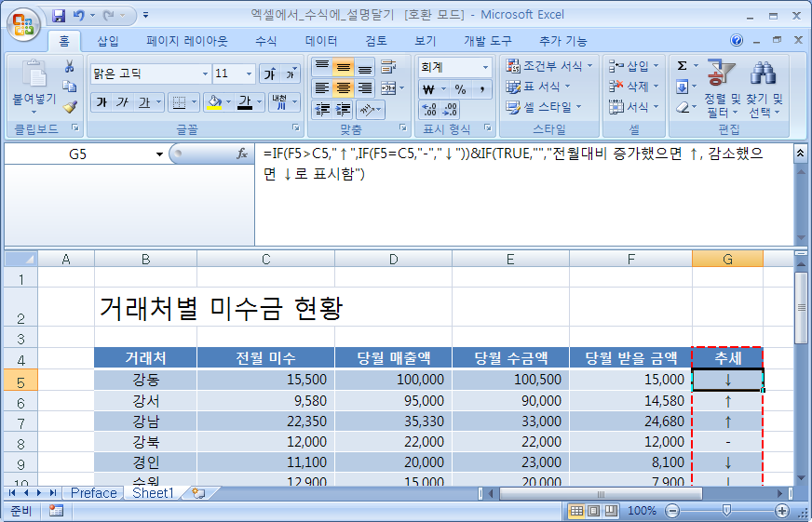Click the Select All corner button
812x522 pixels.
point(20,260)
